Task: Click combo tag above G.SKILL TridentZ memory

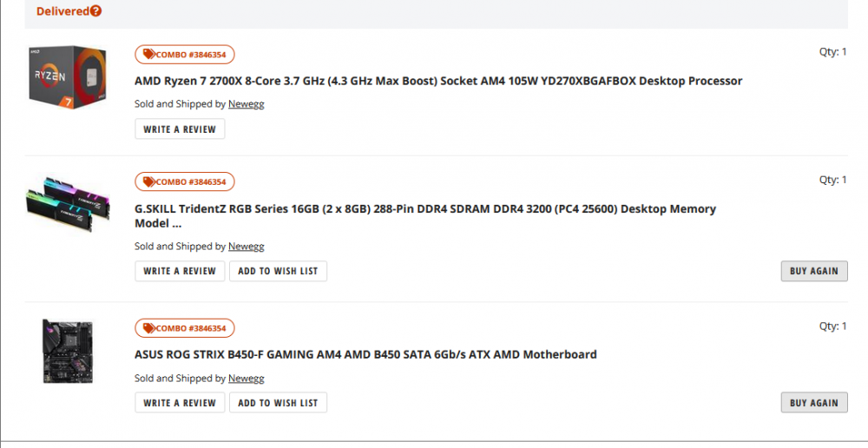Action: pos(185,182)
